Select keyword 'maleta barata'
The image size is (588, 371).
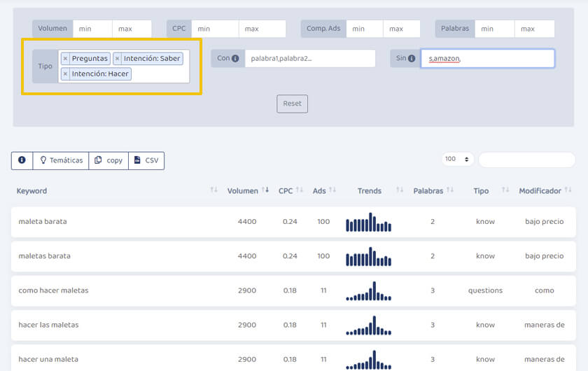(x=43, y=222)
